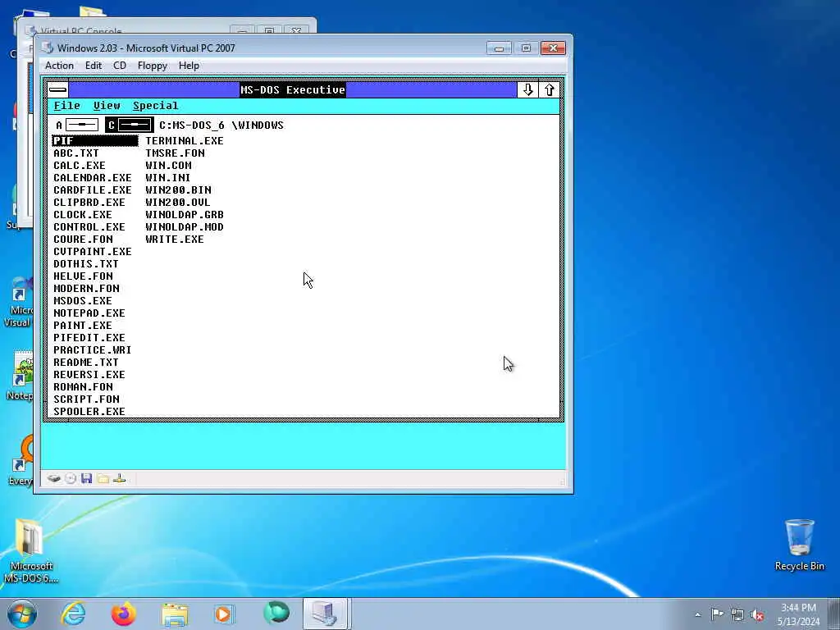Open View menu in MS-DOS Executive
This screenshot has height=630, width=840.
107,106
